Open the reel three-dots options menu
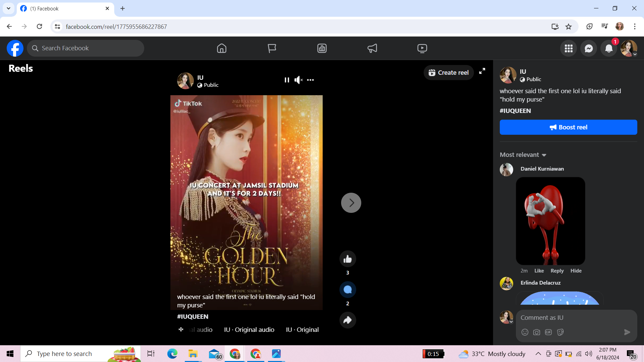This screenshot has width=644, height=362. (311, 80)
